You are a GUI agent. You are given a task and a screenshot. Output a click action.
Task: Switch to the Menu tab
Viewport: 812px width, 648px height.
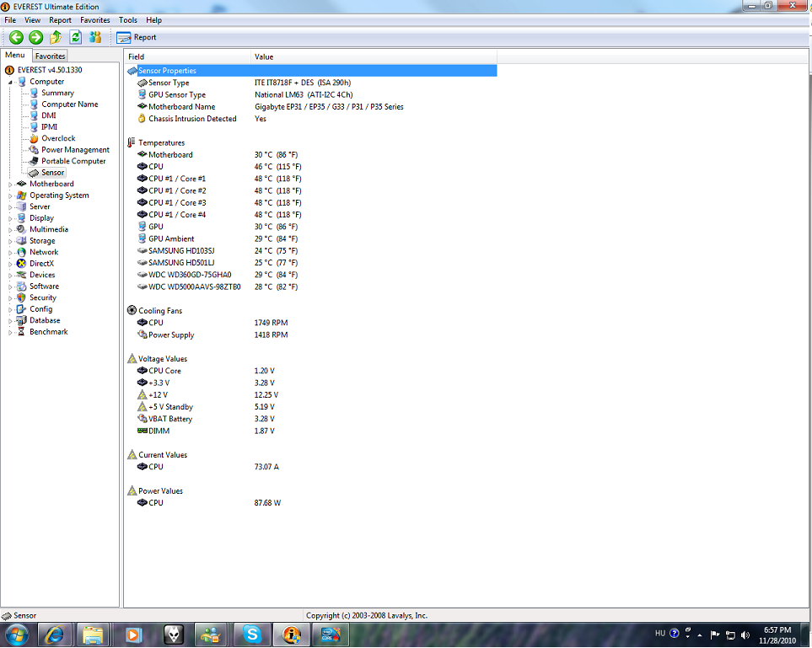point(15,55)
